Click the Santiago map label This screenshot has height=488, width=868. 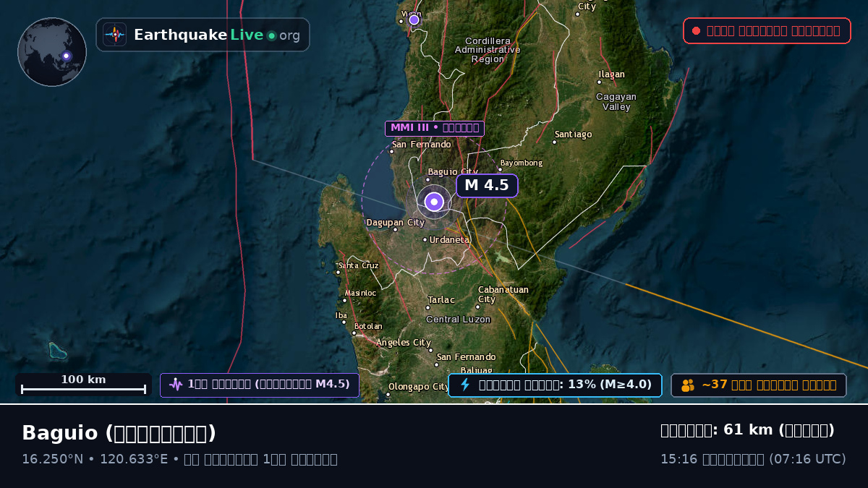(x=573, y=134)
